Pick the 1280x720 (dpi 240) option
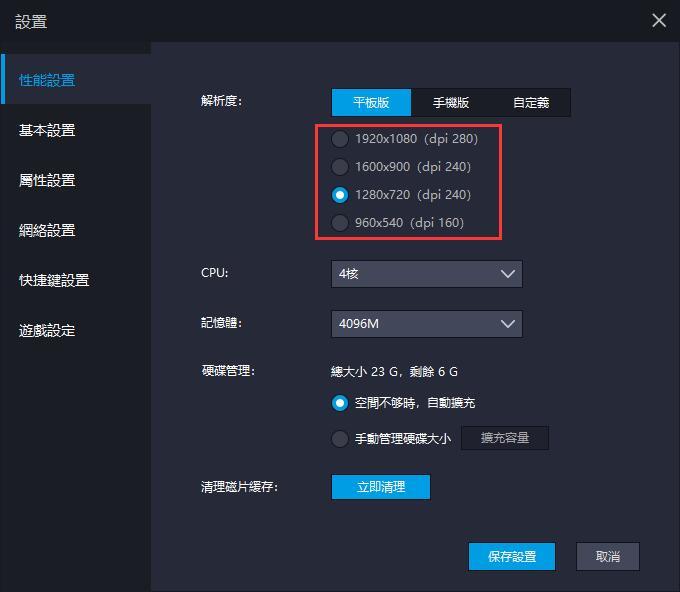 click(401, 195)
